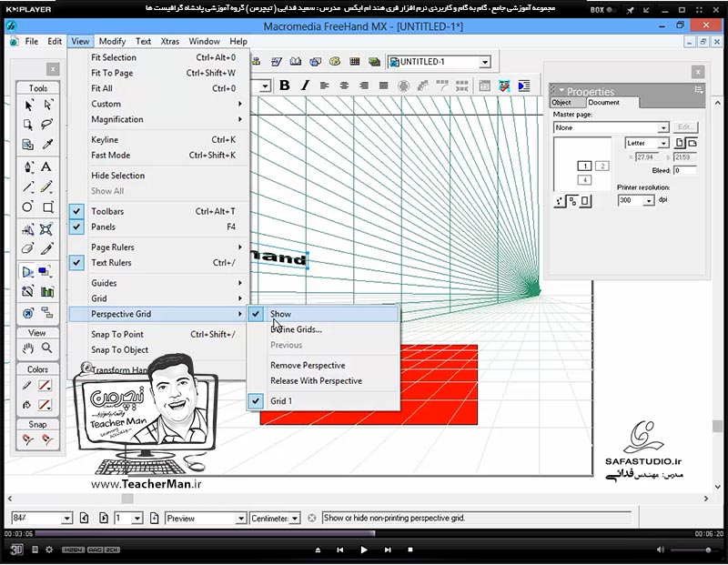
Task: Click the fill color bucket icon
Action: click(27, 405)
